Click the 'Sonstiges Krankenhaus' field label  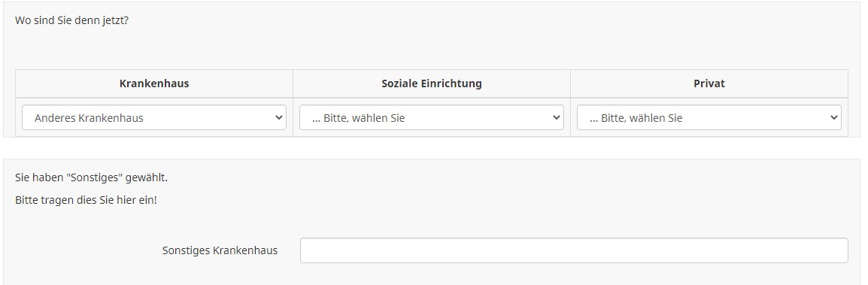pos(220,250)
